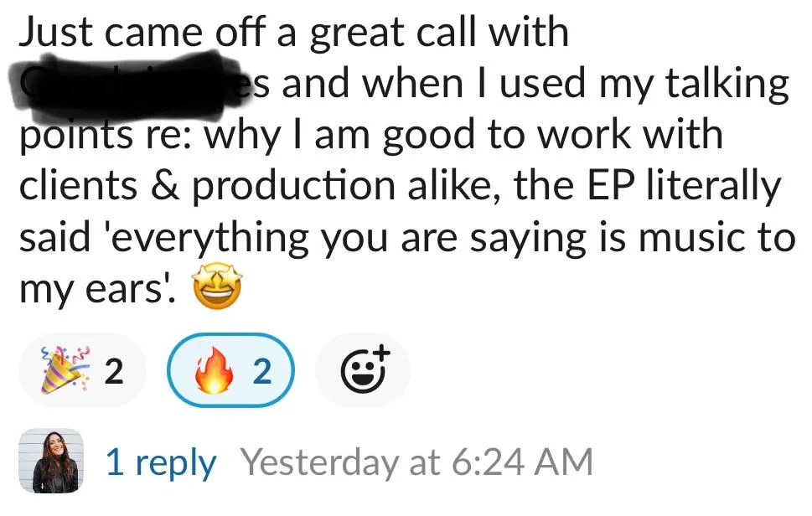Click the text "my ears" on last line
812x516 pixels.
click(x=94, y=291)
